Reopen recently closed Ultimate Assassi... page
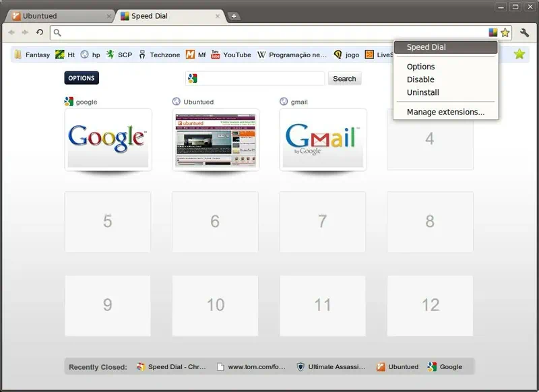The image size is (539, 392). pos(331,367)
